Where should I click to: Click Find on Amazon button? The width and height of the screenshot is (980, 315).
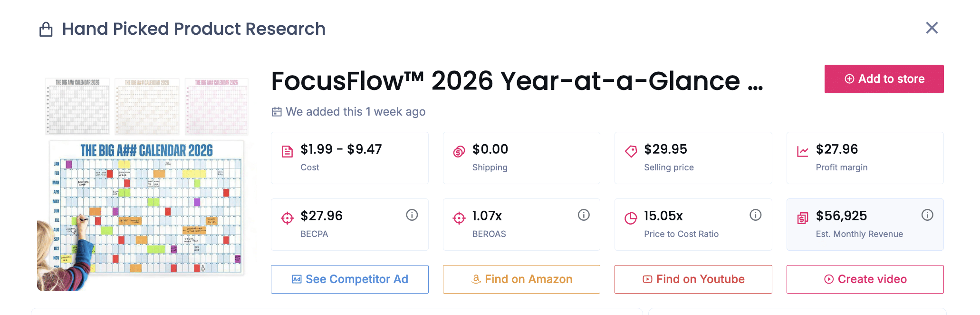coord(521,279)
